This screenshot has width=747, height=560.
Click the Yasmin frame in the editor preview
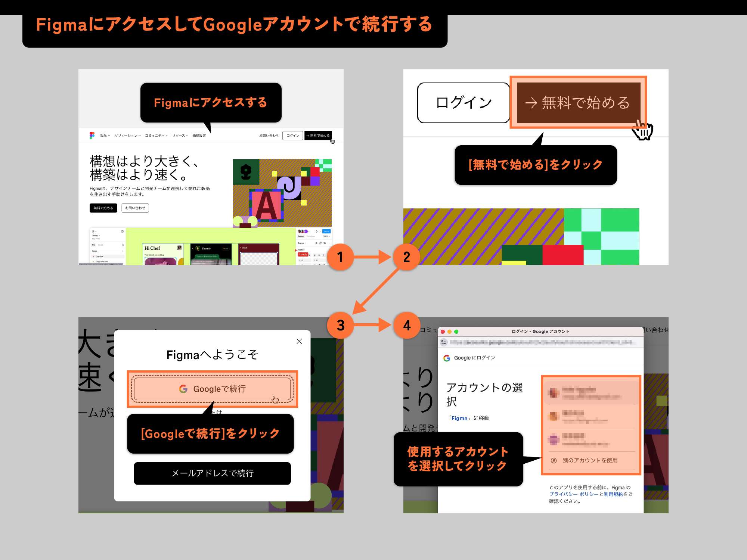pos(211,255)
